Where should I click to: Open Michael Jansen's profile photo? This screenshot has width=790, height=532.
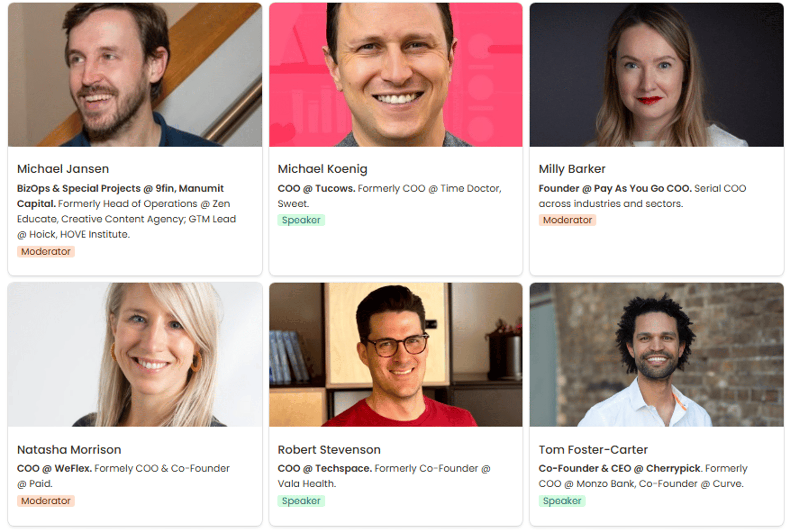coord(135,75)
